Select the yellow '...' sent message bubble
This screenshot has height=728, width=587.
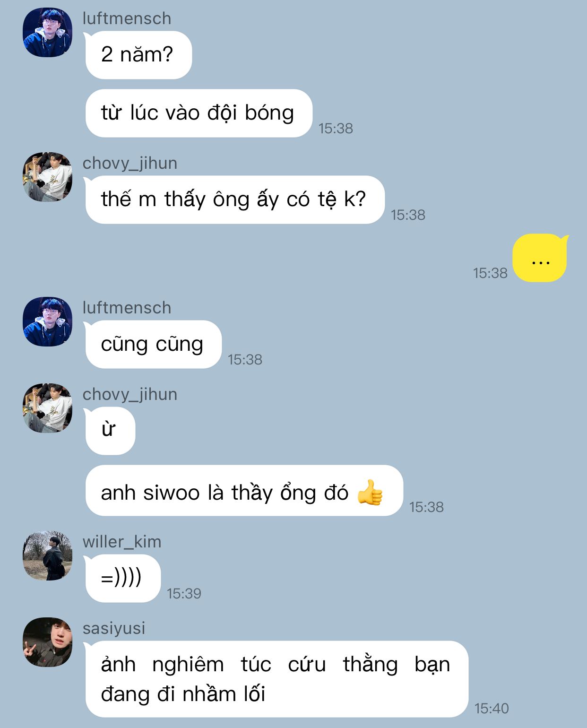(x=540, y=258)
